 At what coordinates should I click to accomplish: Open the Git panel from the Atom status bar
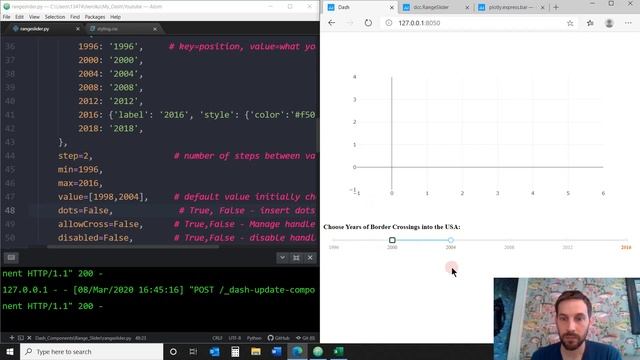(305, 338)
